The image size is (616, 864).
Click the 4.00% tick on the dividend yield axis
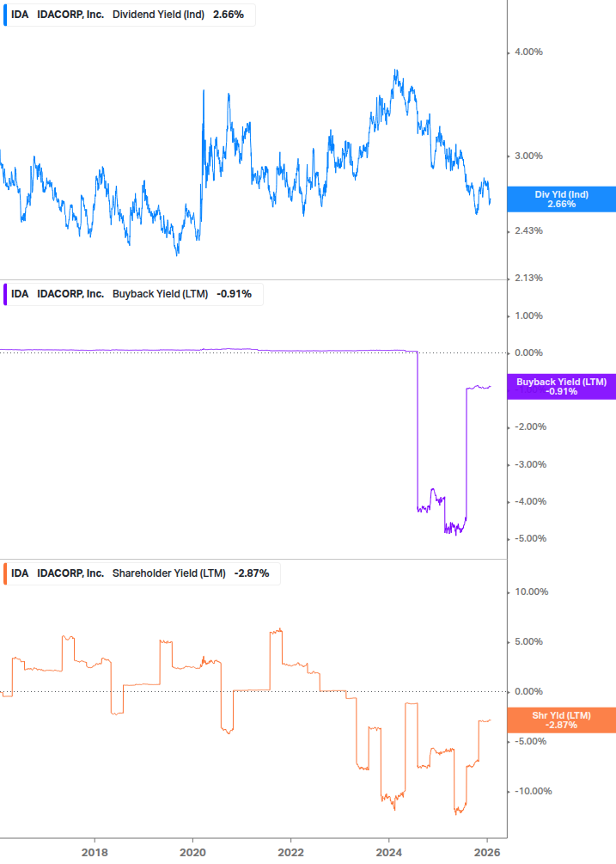click(528, 52)
